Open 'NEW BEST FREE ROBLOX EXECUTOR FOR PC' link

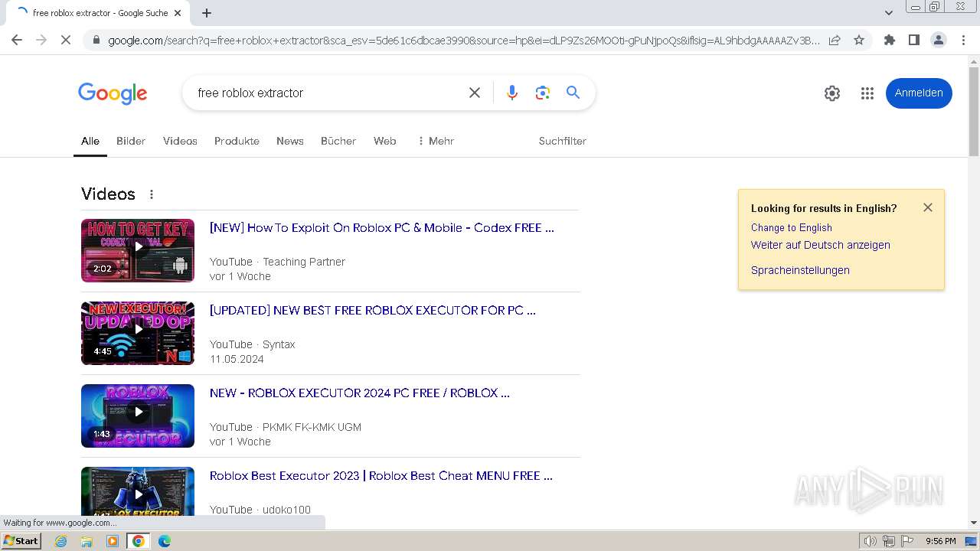[373, 310]
